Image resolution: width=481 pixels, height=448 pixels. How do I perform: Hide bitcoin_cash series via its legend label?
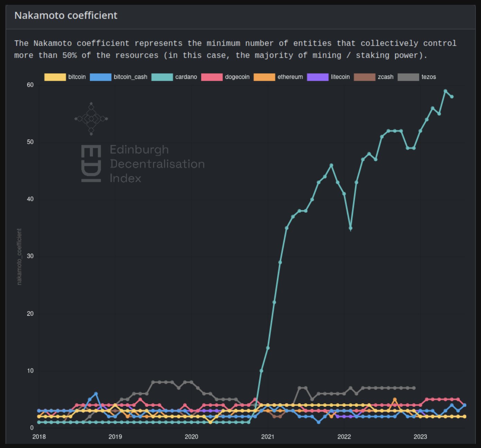pyautogui.click(x=130, y=77)
